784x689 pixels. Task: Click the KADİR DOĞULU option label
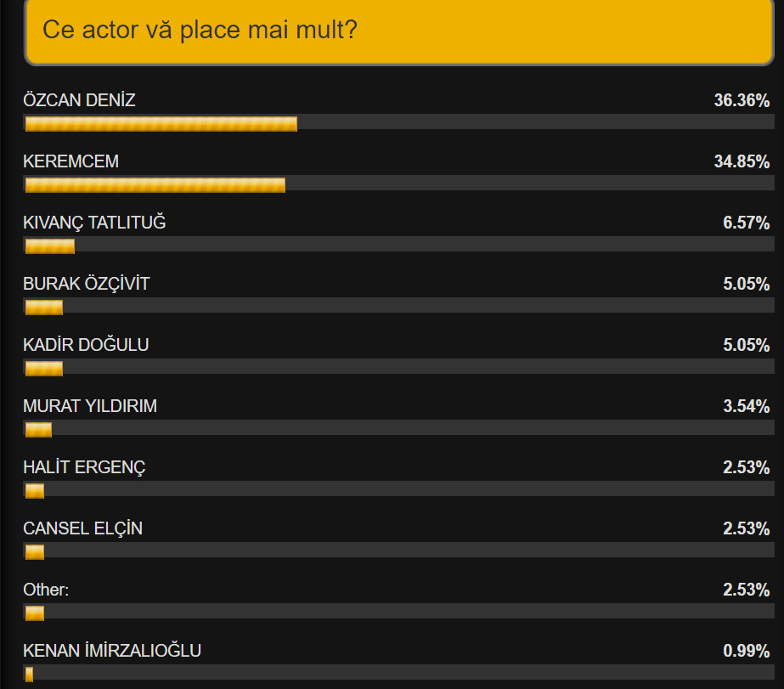tap(87, 345)
